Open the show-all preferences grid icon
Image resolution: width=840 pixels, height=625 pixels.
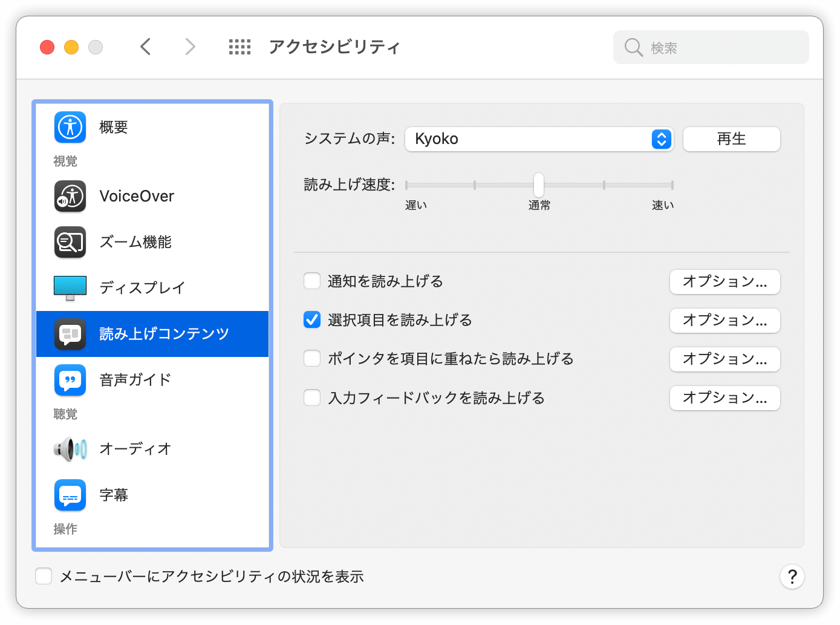pos(239,47)
